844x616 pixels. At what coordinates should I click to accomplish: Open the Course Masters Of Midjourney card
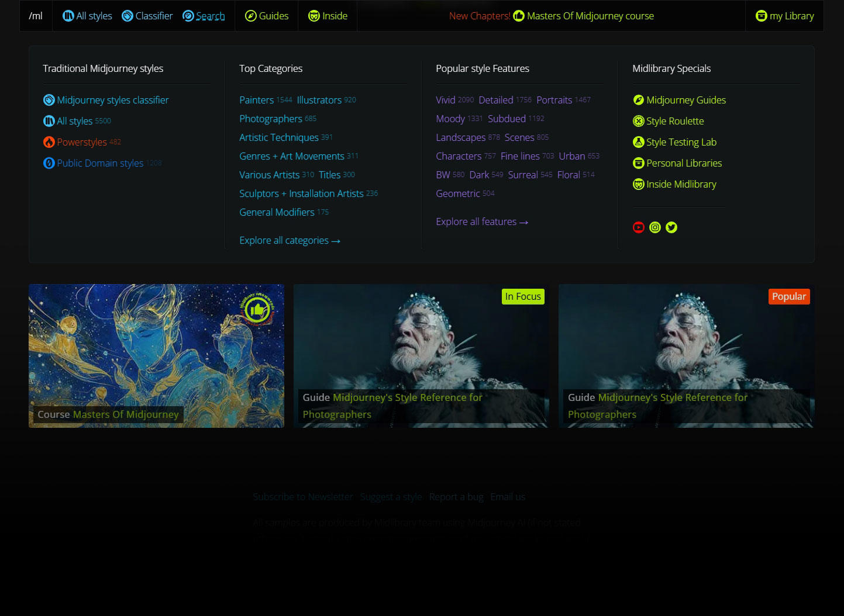click(156, 356)
